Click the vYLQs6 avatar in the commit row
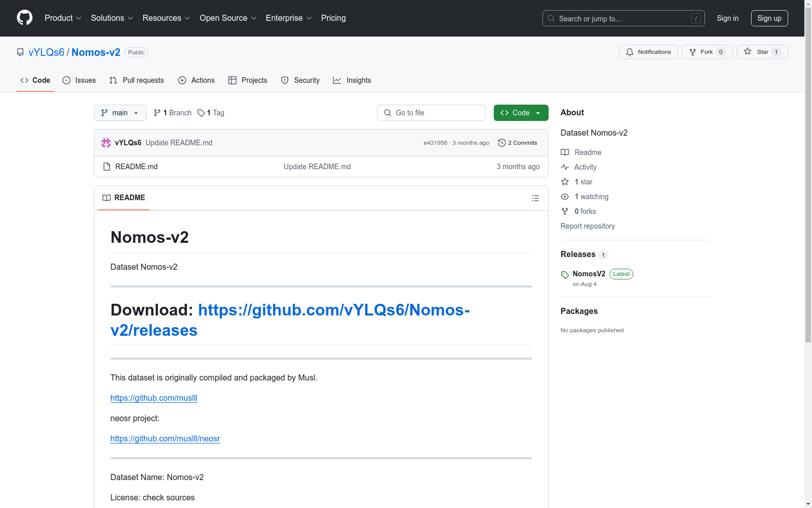Screen dimensions: 812x508 106,143
